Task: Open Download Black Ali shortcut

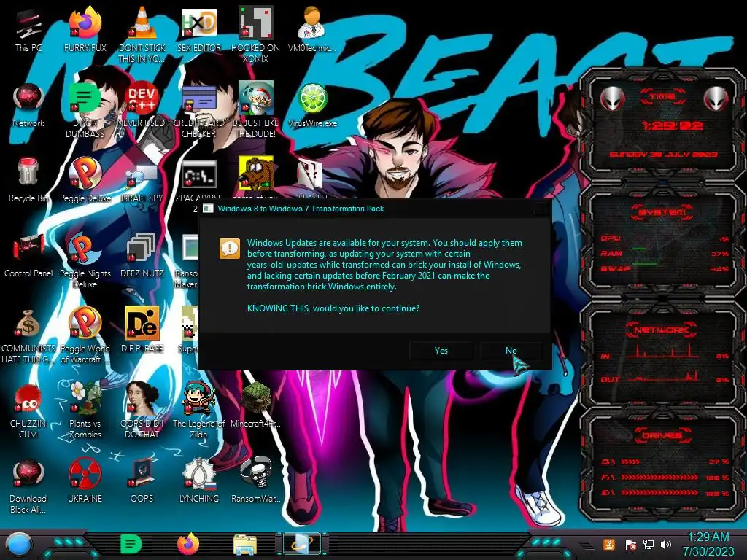Action: 28,486
